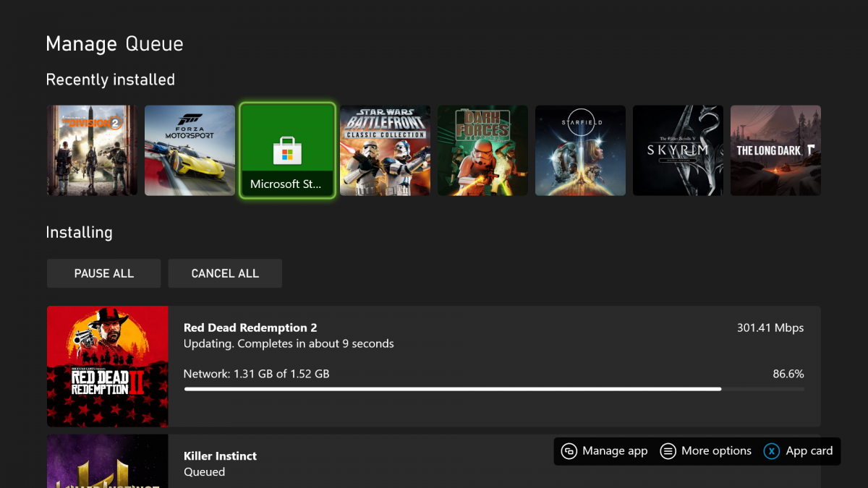868x488 pixels.
Task: Open The Elder Scrolls V Skyrim tile
Action: coord(678,150)
